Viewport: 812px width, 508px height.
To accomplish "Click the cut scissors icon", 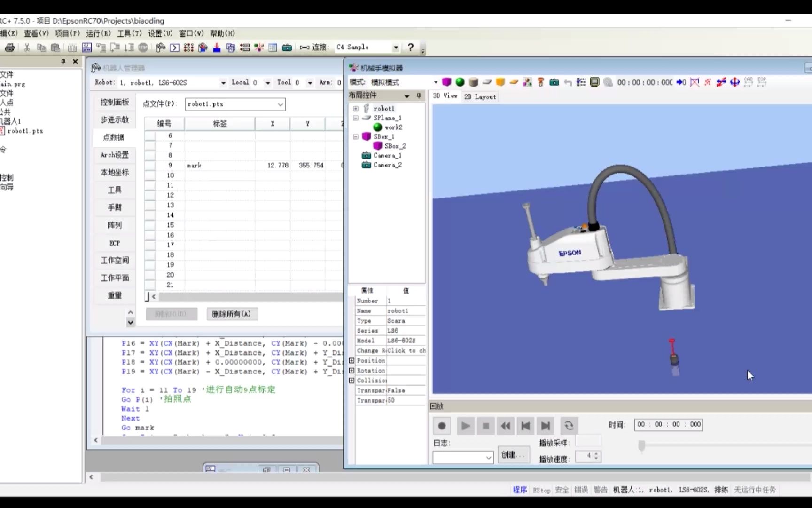I will (27, 48).
